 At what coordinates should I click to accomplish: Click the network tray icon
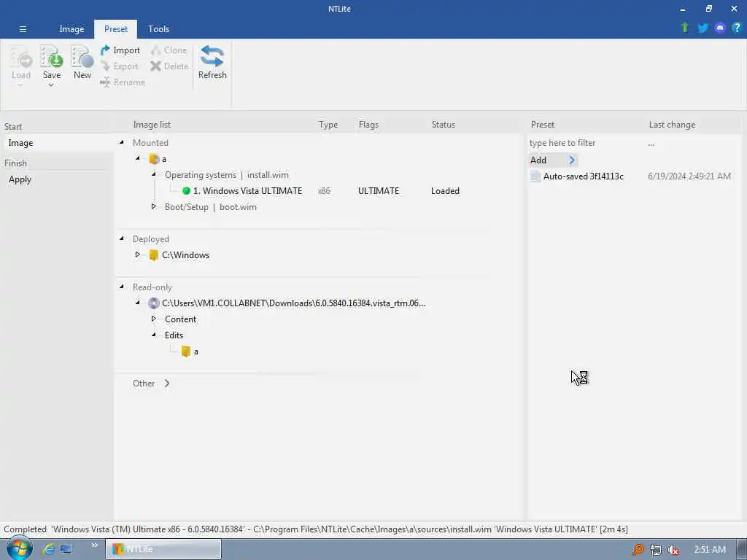click(x=656, y=550)
